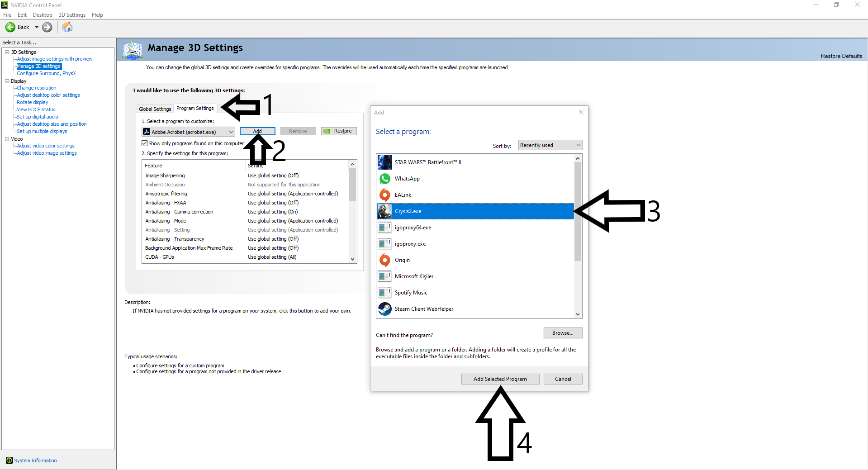
Task: Click the program list vertical scrollbar thumb
Action: (x=578, y=212)
